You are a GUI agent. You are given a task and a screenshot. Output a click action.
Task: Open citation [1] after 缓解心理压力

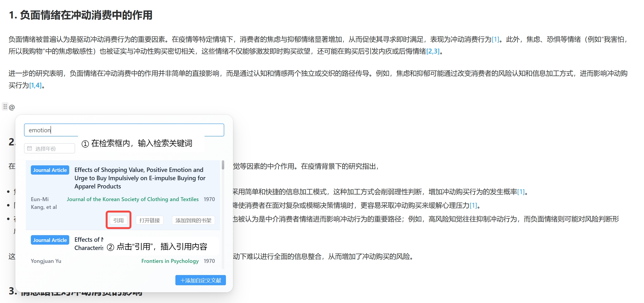(x=474, y=206)
